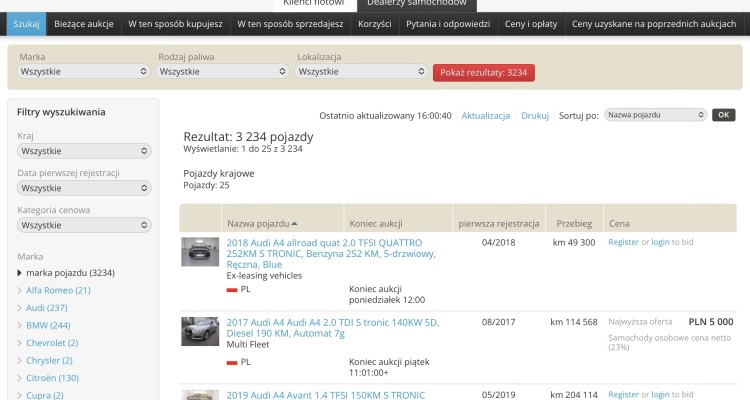Open the top Marka dropdown

[x=83, y=72]
